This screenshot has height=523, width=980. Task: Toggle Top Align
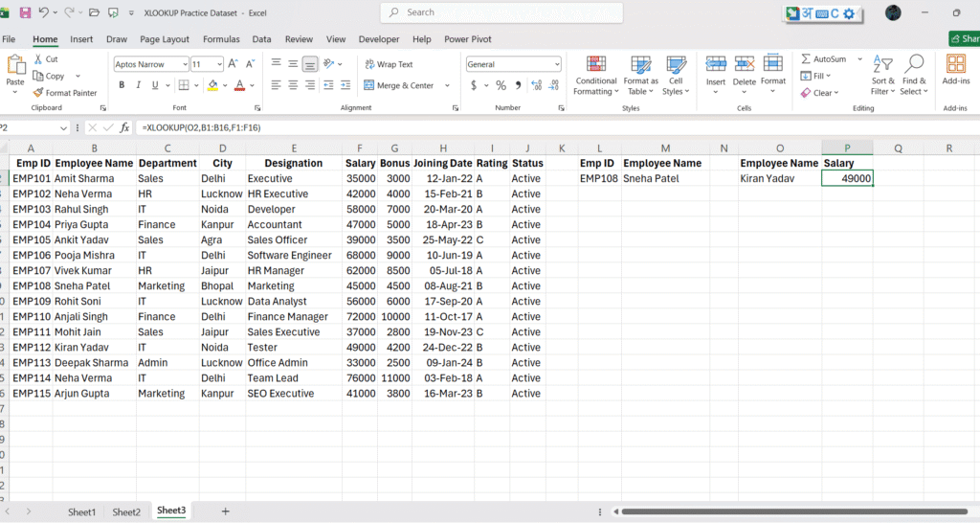click(x=276, y=63)
